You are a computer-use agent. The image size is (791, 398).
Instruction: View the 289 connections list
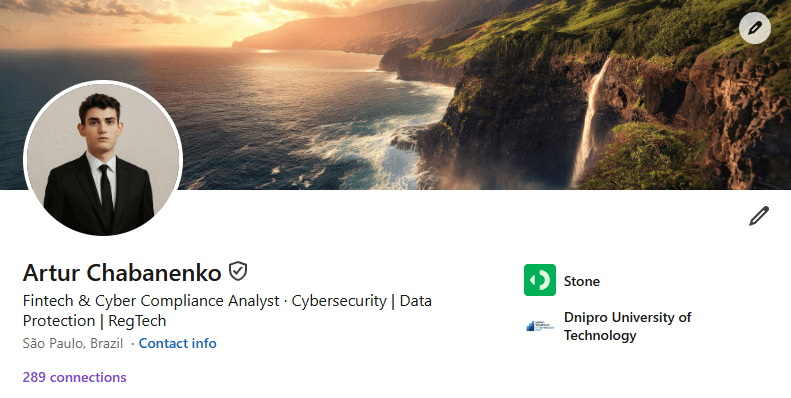pos(75,377)
